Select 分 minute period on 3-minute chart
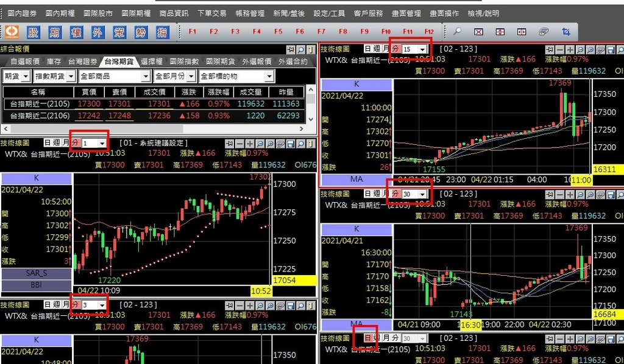The image size is (624, 364). pos(75,304)
